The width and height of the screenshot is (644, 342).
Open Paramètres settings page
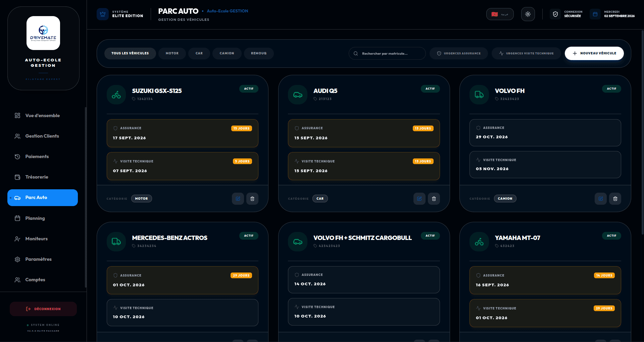click(43, 259)
